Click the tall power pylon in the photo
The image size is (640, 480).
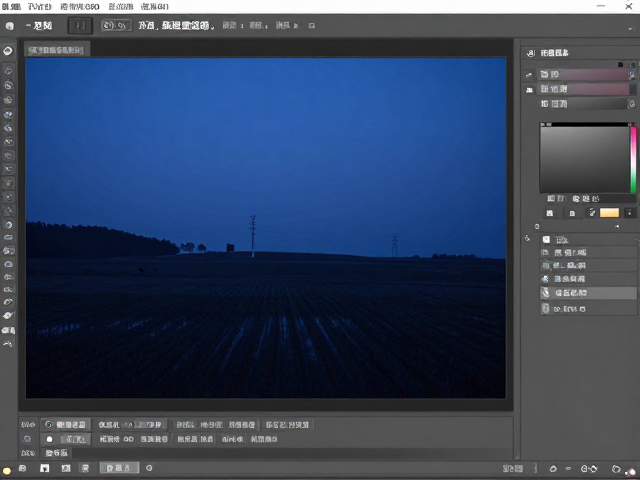(253, 236)
